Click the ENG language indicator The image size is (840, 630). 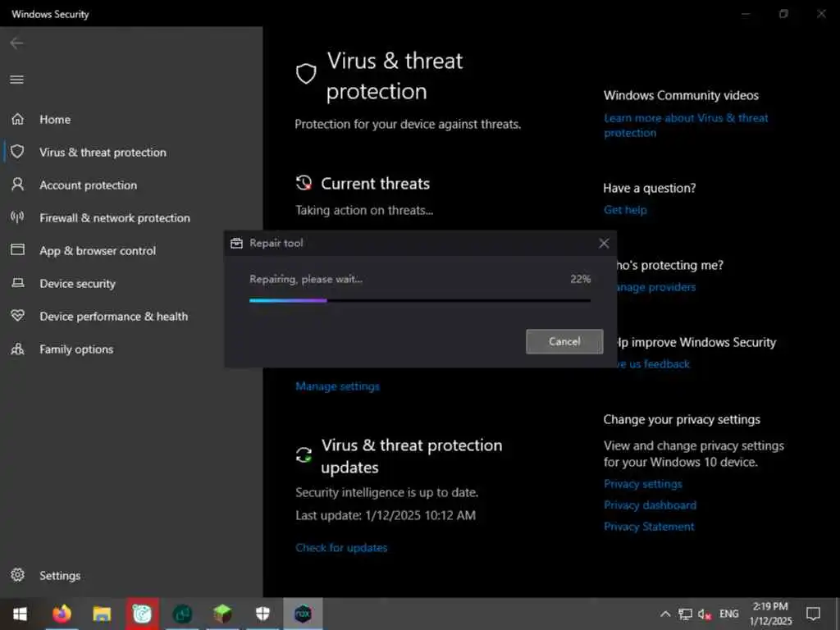coord(728,614)
